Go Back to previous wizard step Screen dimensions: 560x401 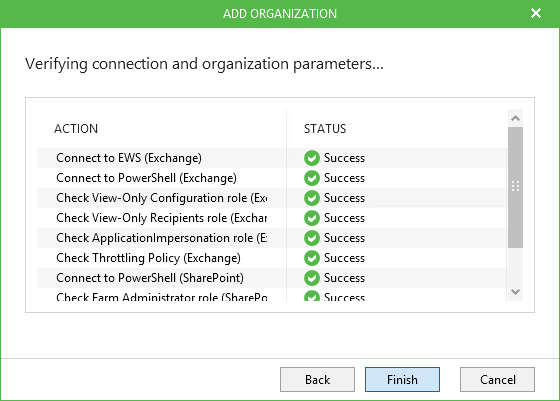pos(317,380)
